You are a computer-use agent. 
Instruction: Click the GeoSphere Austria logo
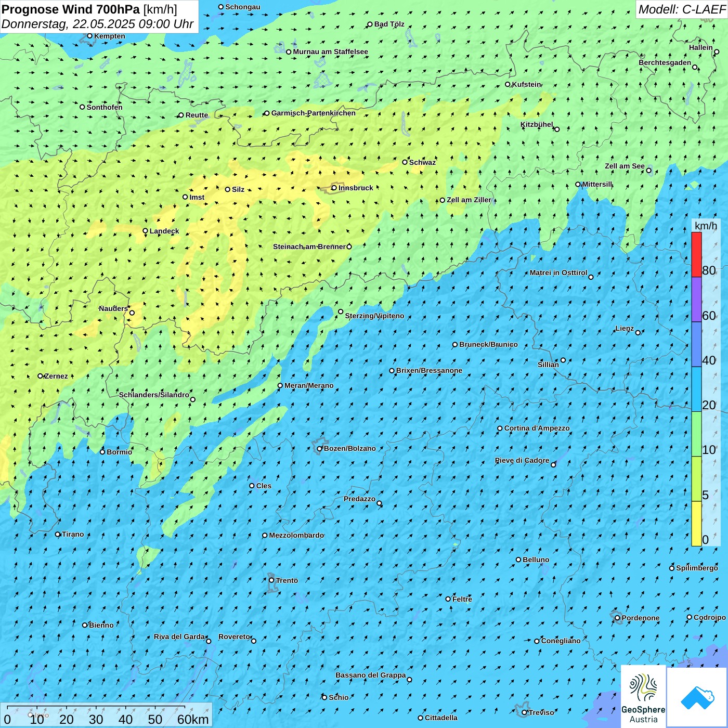(x=644, y=697)
